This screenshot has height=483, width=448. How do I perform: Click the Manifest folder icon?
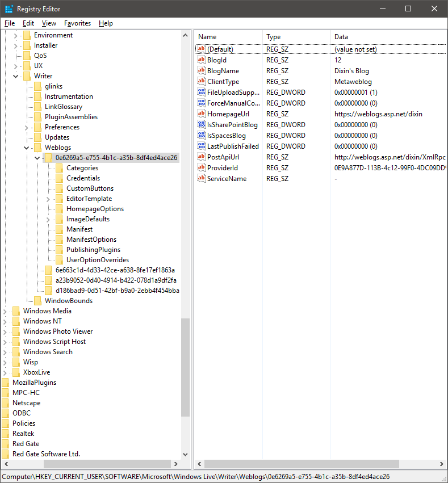click(x=59, y=229)
